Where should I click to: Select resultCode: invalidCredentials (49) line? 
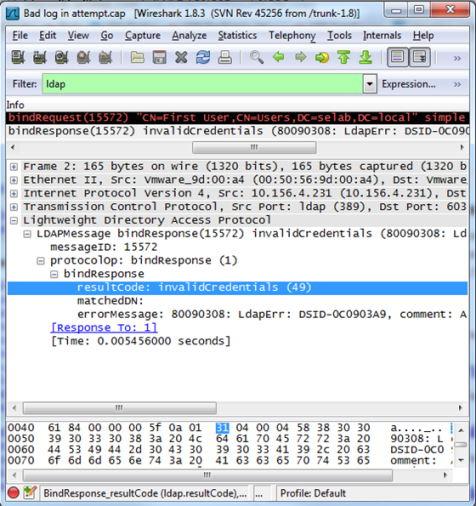pyautogui.click(x=237, y=287)
